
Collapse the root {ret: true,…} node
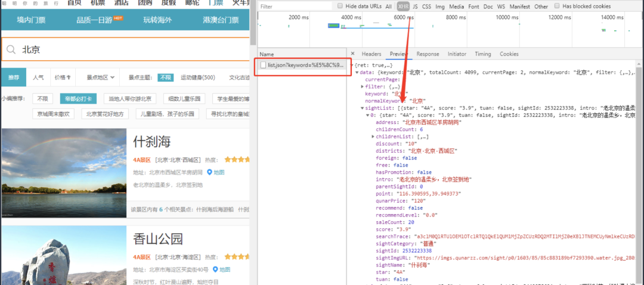tap(352, 66)
